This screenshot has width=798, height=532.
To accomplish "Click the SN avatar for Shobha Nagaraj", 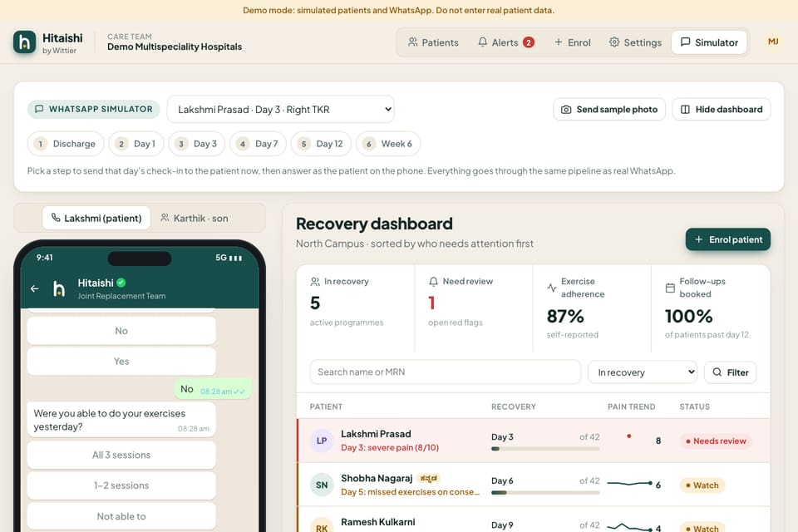I will pos(322,485).
